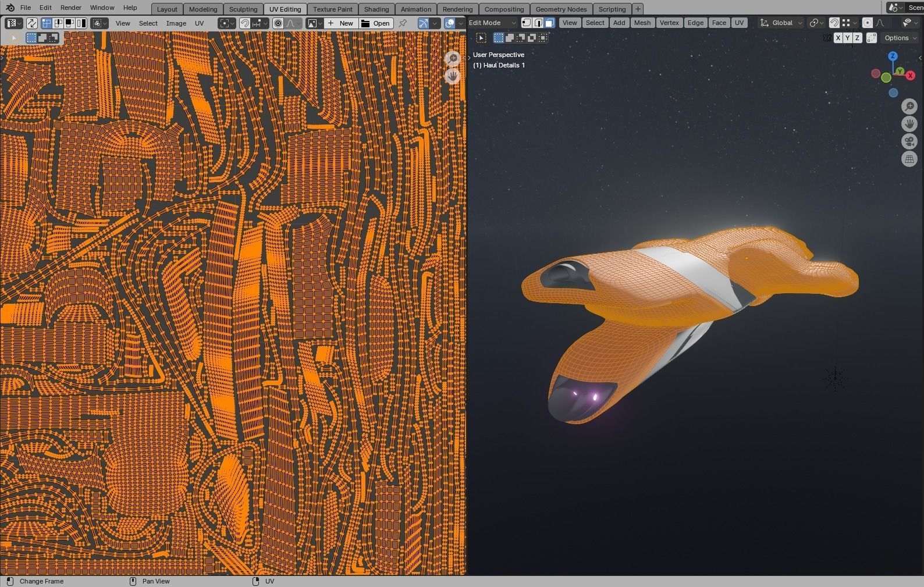Open the Edit Mode dropdown
The image size is (924, 587).
[x=492, y=23]
